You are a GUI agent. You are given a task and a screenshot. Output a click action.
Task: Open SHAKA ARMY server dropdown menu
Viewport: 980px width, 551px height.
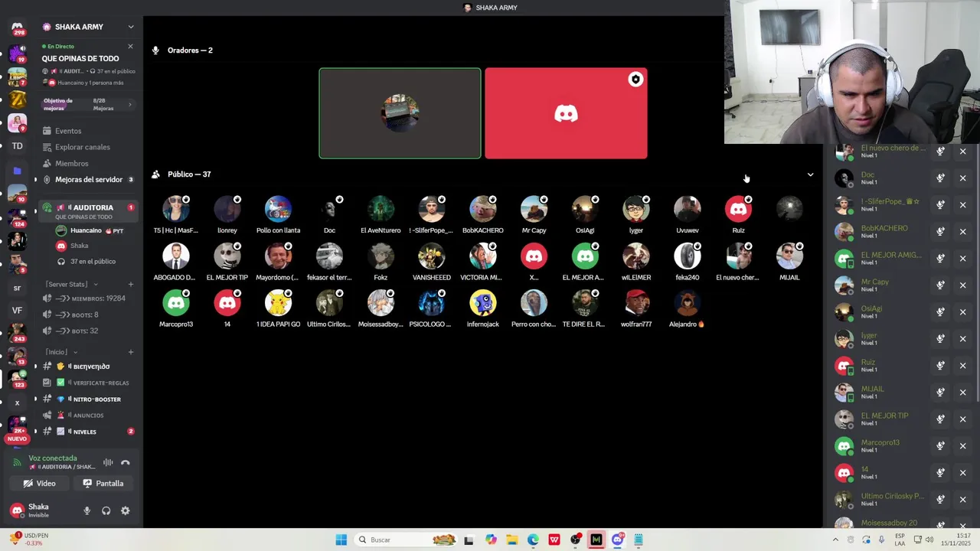point(131,27)
